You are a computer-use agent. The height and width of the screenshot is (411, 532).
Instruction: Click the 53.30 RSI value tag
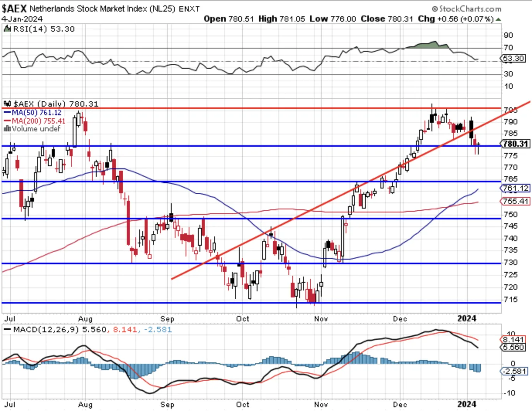(513, 58)
